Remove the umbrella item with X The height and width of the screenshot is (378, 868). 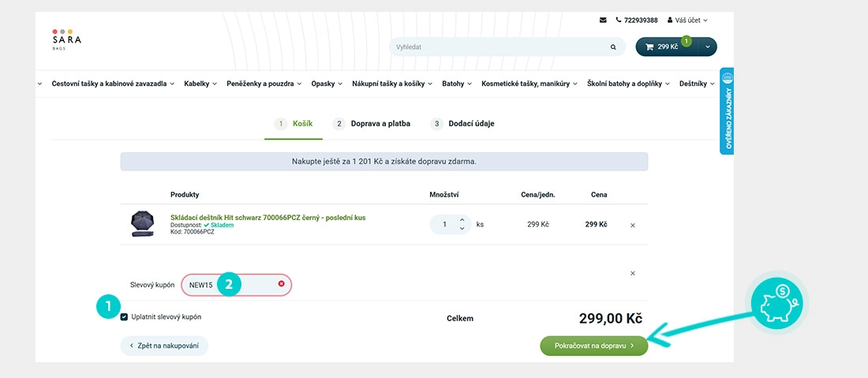point(633,225)
